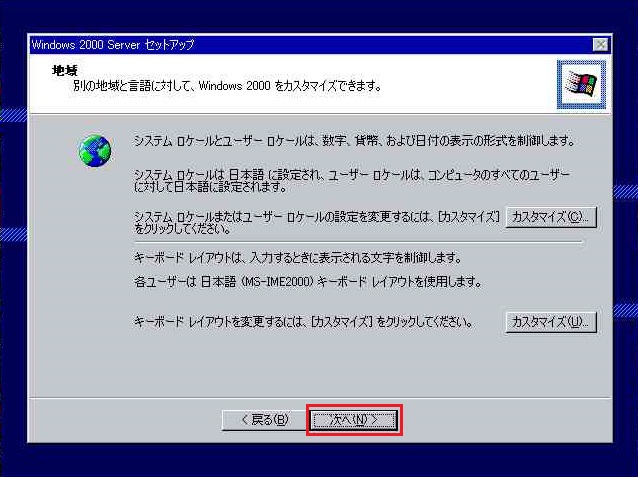Click the line 各ユーザーは 日本語 (MS-IME2000)
This screenshot has width=638, height=477.
[x=308, y=282]
